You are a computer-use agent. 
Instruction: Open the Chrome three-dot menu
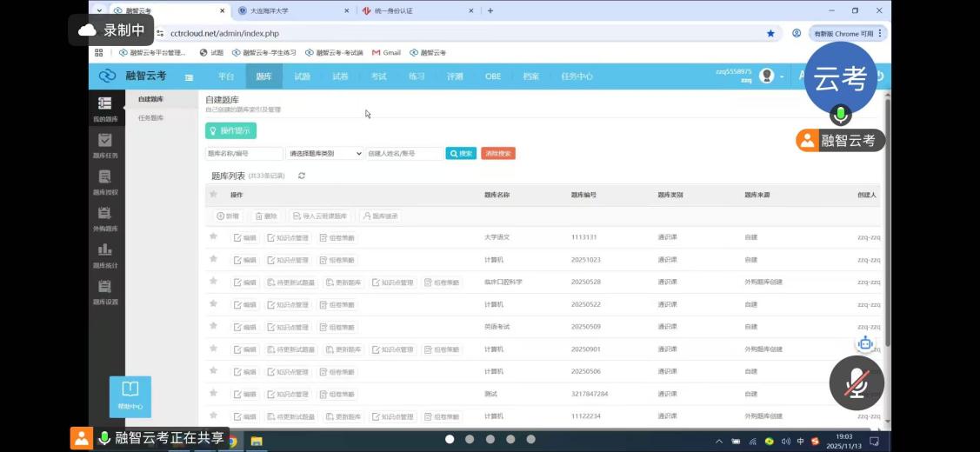pyautogui.click(x=881, y=33)
